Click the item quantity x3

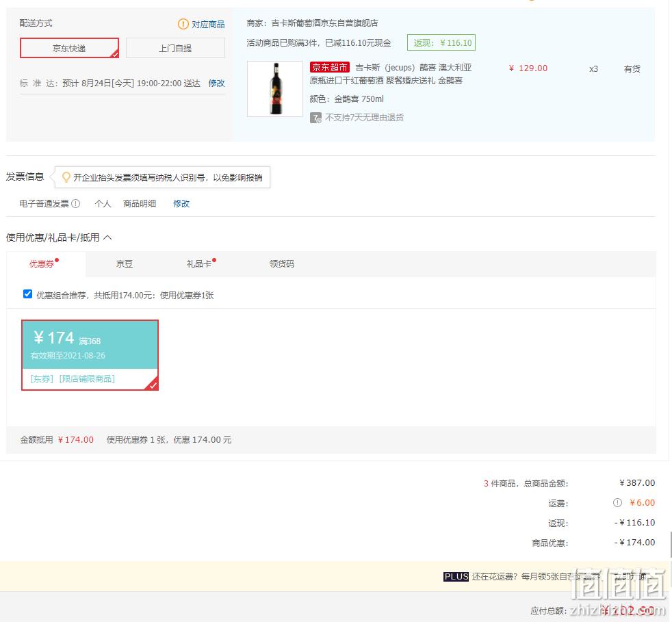tap(593, 69)
